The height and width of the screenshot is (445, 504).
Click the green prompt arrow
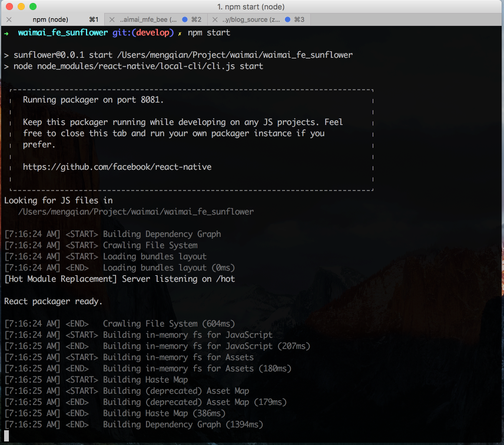pos(6,32)
